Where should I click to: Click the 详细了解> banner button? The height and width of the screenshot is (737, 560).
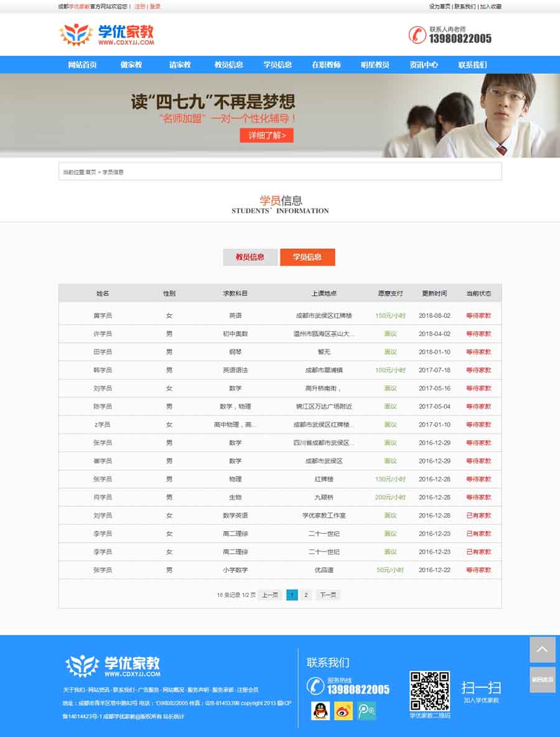click(x=266, y=136)
